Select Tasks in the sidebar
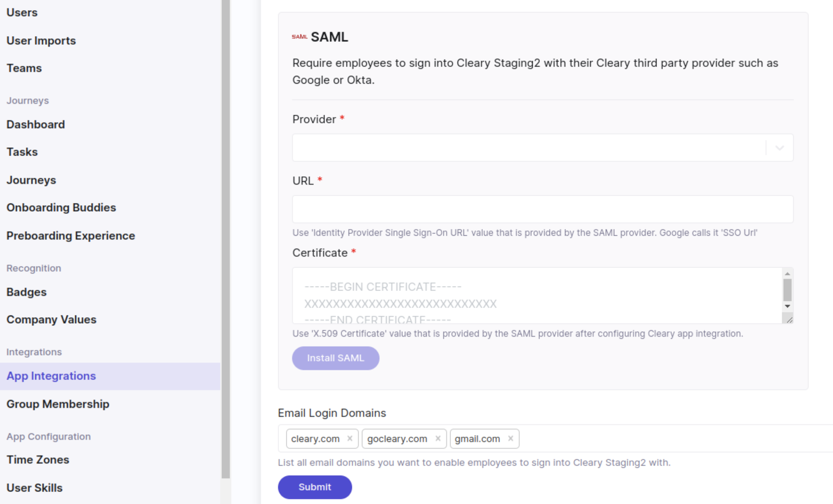This screenshot has width=833, height=504. click(22, 152)
